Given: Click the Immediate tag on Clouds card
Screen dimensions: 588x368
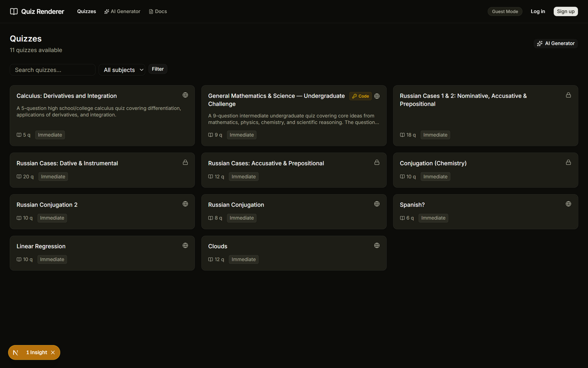Looking at the screenshot, I should click(243, 260).
